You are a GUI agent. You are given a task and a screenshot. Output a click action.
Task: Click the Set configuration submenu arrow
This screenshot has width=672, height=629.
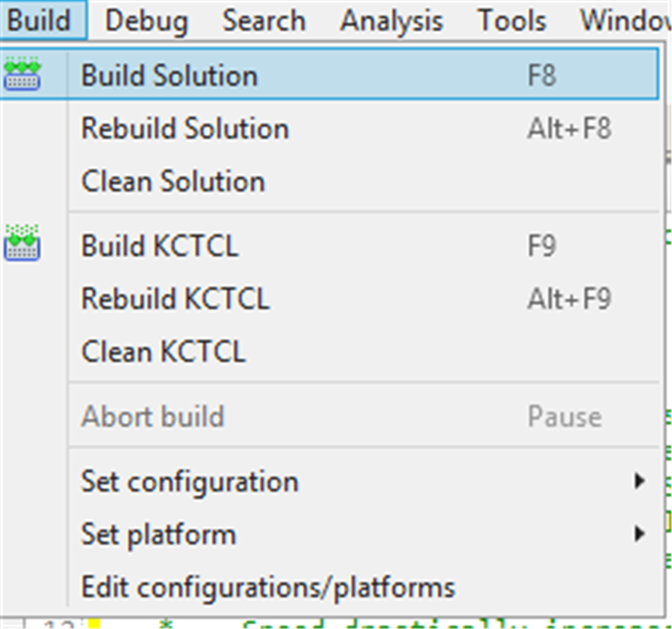pyautogui.click(x=639, y=482)
